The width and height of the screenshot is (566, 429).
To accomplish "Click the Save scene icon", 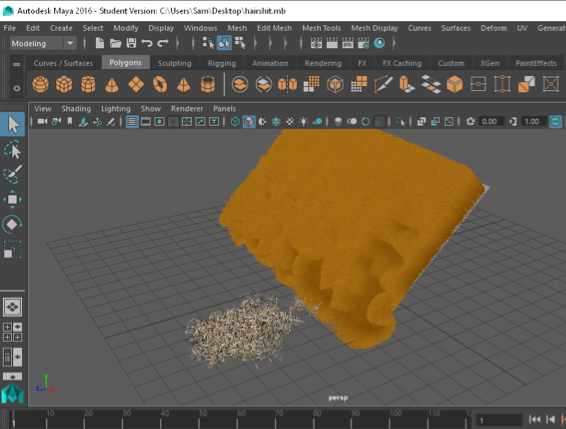I will (131, 43).
